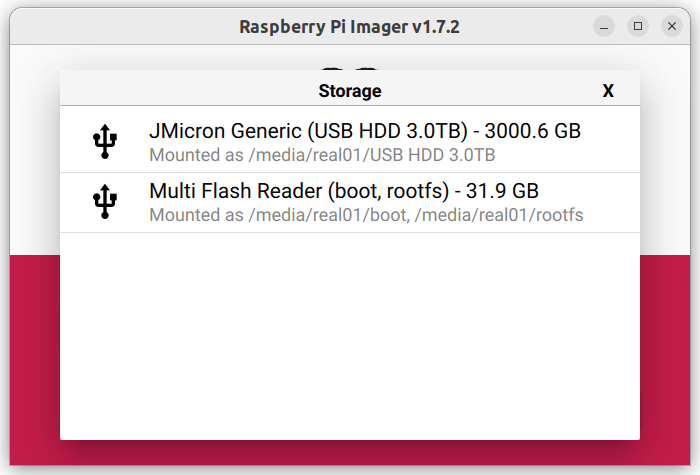Image resolution: width=700 pixels, height=475 pixels.
Task: Select the USB icon beside Multi Flash Reader
Action: (x=105, y=201)
